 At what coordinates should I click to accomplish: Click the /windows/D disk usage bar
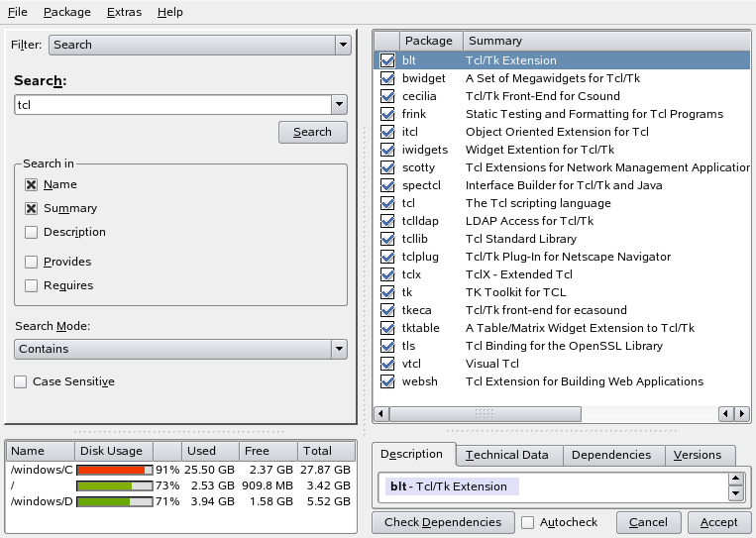click(114, 501)
